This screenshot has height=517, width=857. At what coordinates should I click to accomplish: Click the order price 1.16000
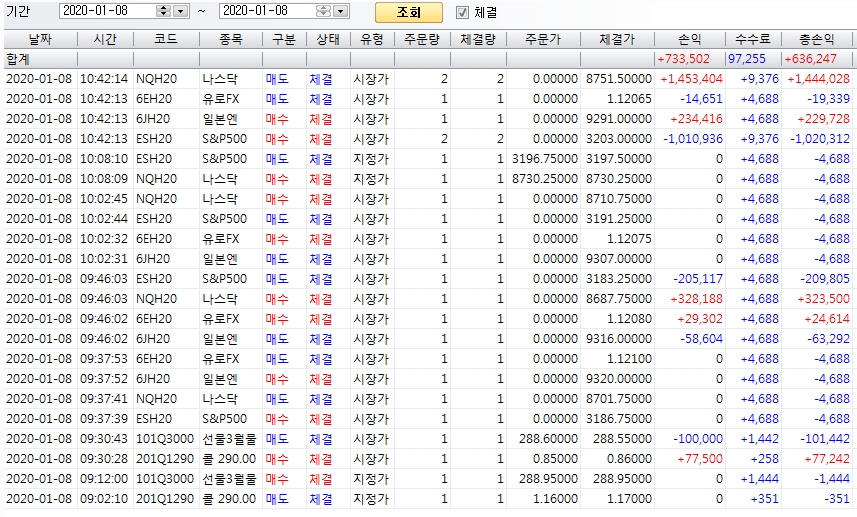(x=555, y=499)
